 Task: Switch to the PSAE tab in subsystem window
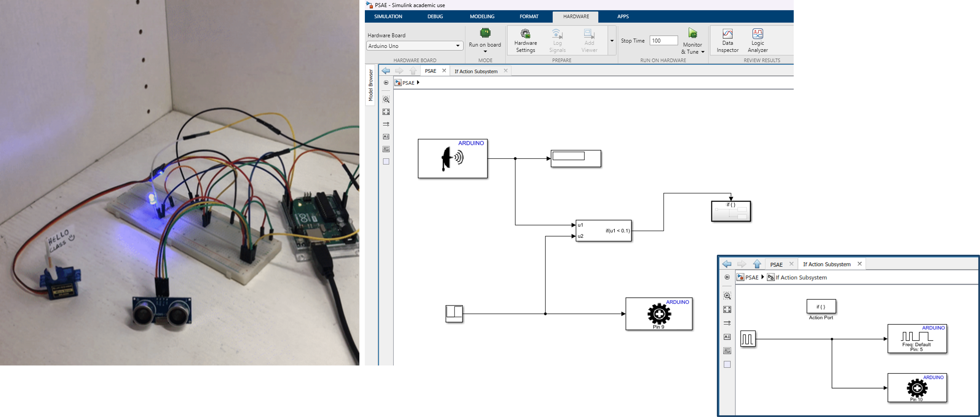click(776, 264)
